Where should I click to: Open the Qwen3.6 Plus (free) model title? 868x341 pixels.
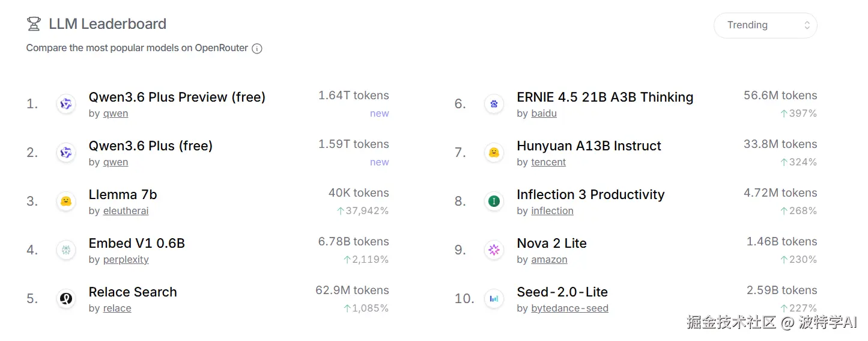tap(151, 146)
